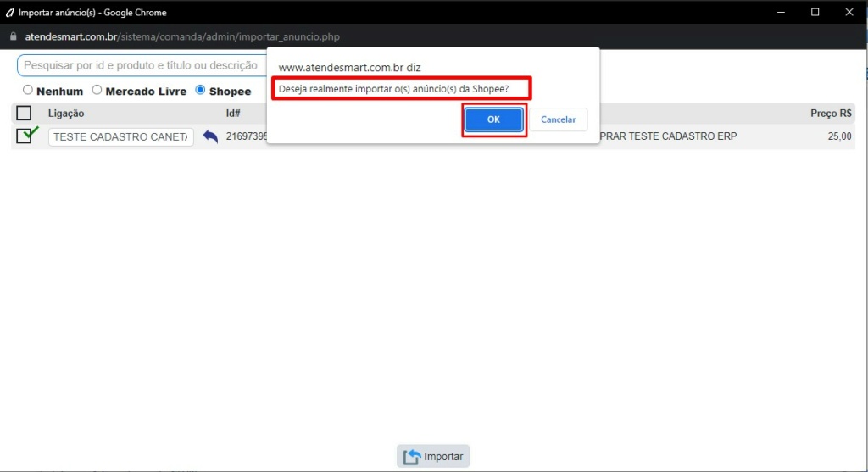Click the Importar button at the bottom
Viewport: 868px width, 472px height.
click(x=433, y=457)
